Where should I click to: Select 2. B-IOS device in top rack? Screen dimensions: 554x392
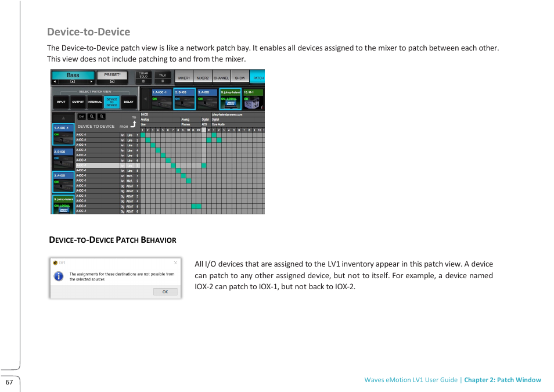click(185, 99)
